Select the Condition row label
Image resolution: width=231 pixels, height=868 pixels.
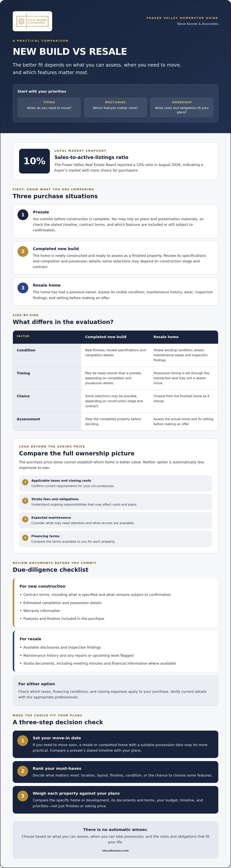[26, 350]
